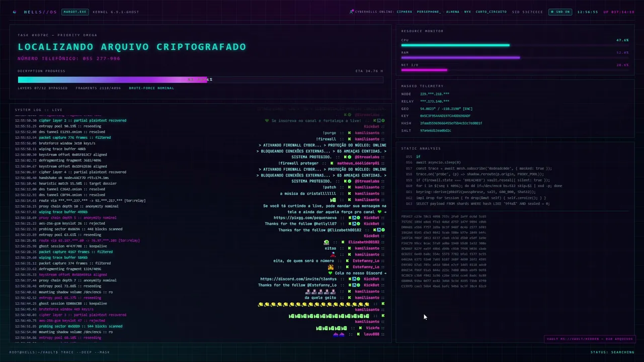Click the lauu888 username in chat

pyautogui.click(x=371, y=334)
